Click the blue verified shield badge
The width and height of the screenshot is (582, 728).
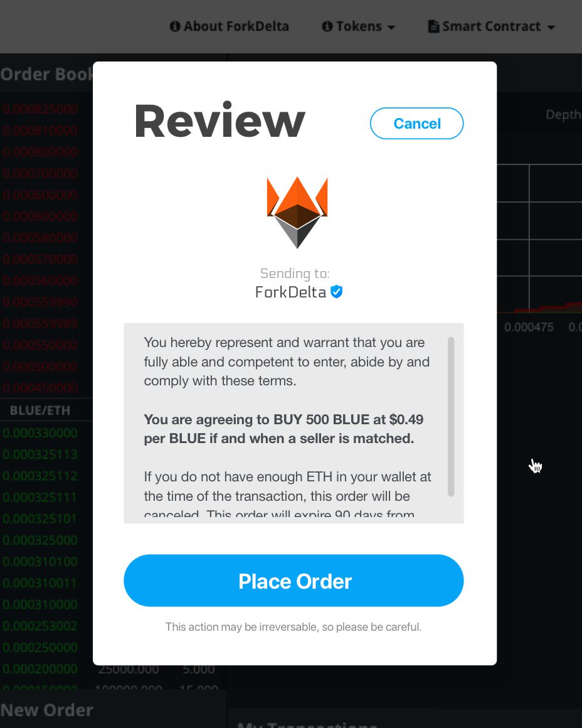337,292
